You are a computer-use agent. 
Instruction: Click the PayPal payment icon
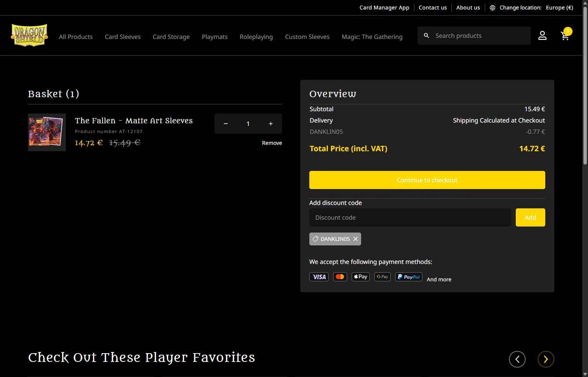point(409,277)
